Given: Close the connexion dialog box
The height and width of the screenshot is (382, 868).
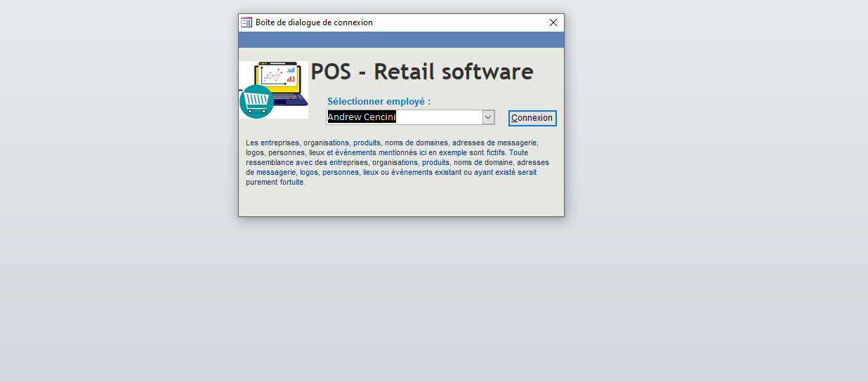Looking at the screenshot, I should tap(553, 22).
